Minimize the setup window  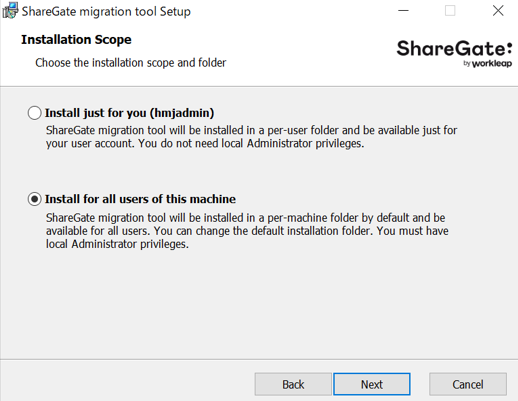[x=403, y=11]
